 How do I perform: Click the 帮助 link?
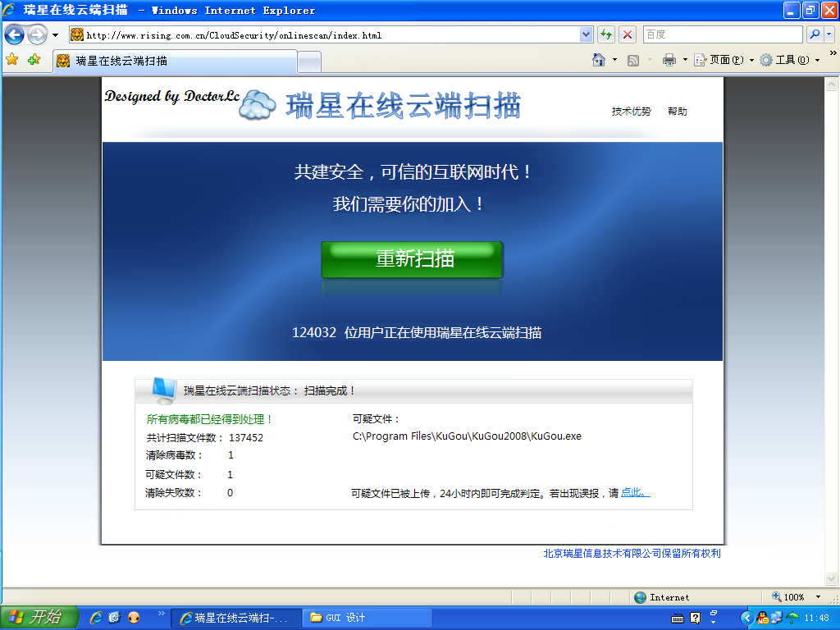(x=677, y=112)
